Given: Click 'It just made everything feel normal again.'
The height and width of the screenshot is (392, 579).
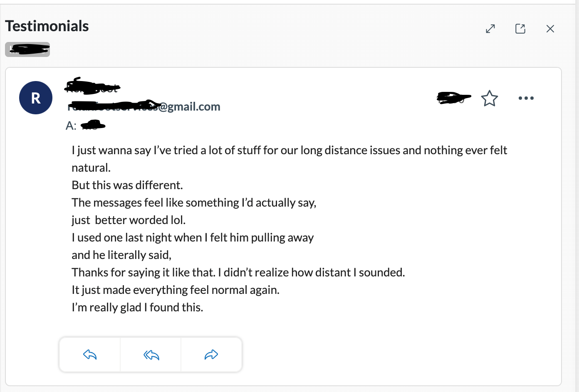Looking at the screenshot, I should pyautogui.click(x=176, y=290).
